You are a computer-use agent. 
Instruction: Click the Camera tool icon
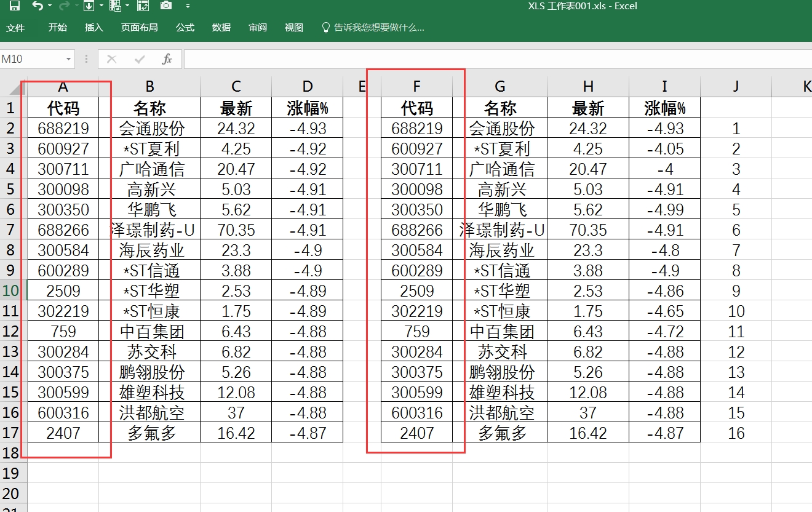pyautogui.click(x=166, y=6)
